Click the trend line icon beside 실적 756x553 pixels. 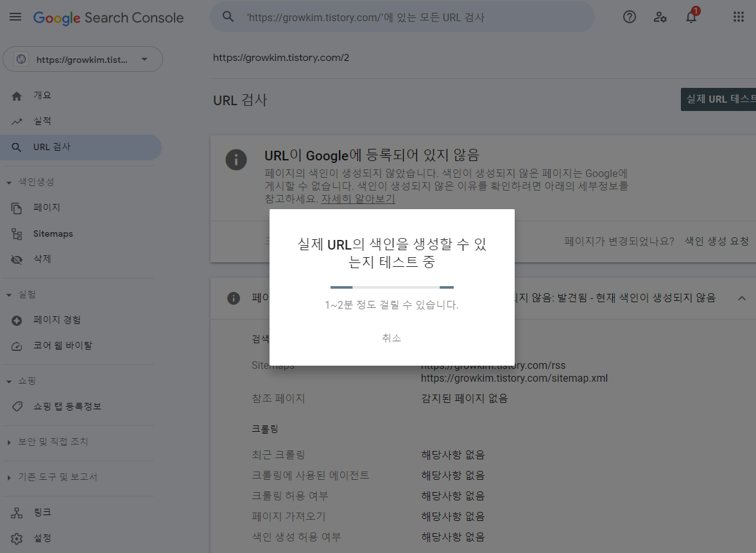[17, 121]
